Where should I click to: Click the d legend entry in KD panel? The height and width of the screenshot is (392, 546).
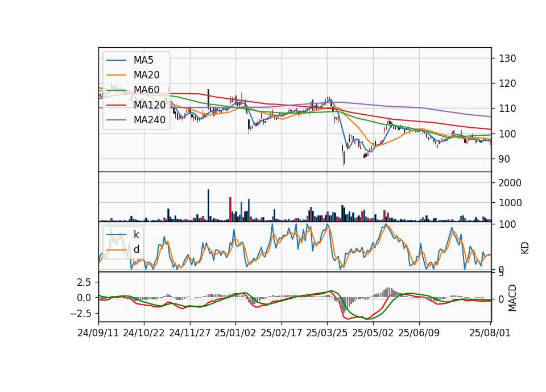click(x=136, y=249)
